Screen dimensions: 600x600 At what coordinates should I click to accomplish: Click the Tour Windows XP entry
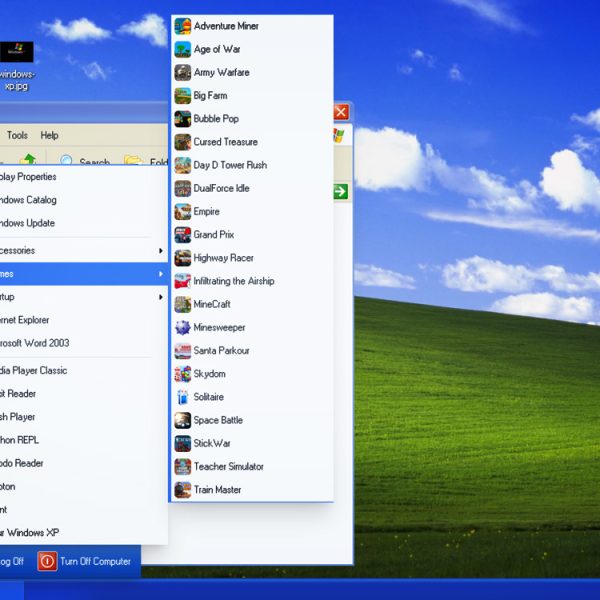coord(83,533)
